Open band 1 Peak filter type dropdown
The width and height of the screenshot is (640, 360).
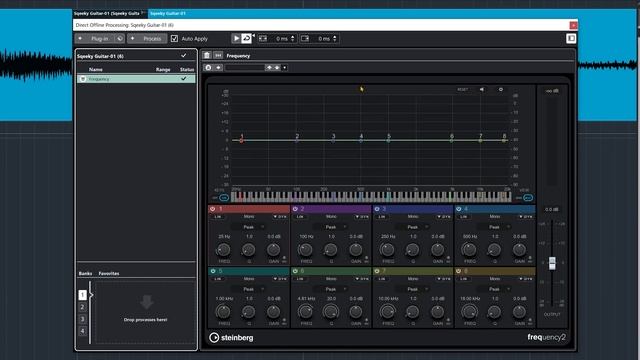pos(249,227)
